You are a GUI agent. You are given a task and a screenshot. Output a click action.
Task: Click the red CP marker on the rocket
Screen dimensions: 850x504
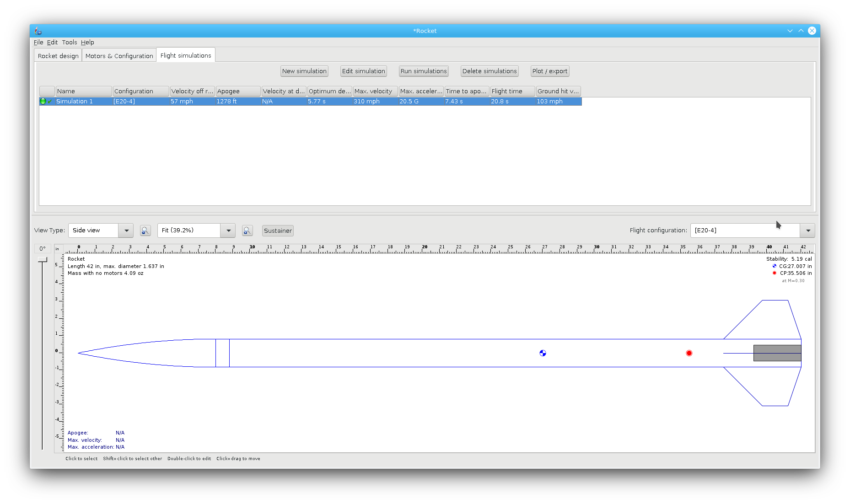689,353
